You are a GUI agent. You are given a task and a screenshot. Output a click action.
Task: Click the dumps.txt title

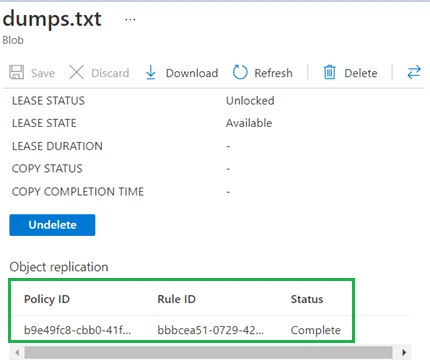pyautogui.click(x=52, y=19)
